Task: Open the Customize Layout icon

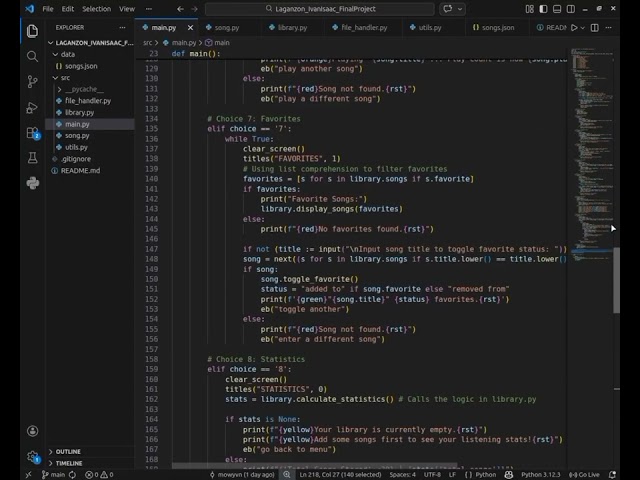Action: coord(529,9)
